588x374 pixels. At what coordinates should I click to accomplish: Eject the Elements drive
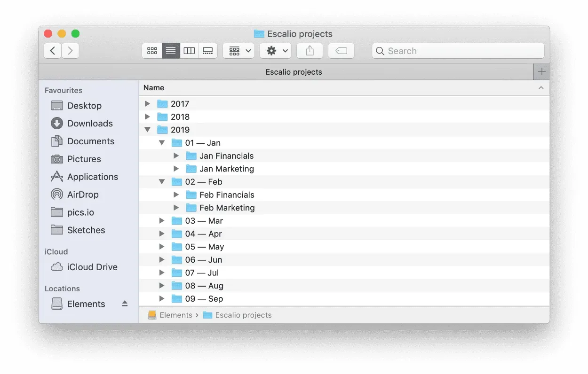coord(125,304)
